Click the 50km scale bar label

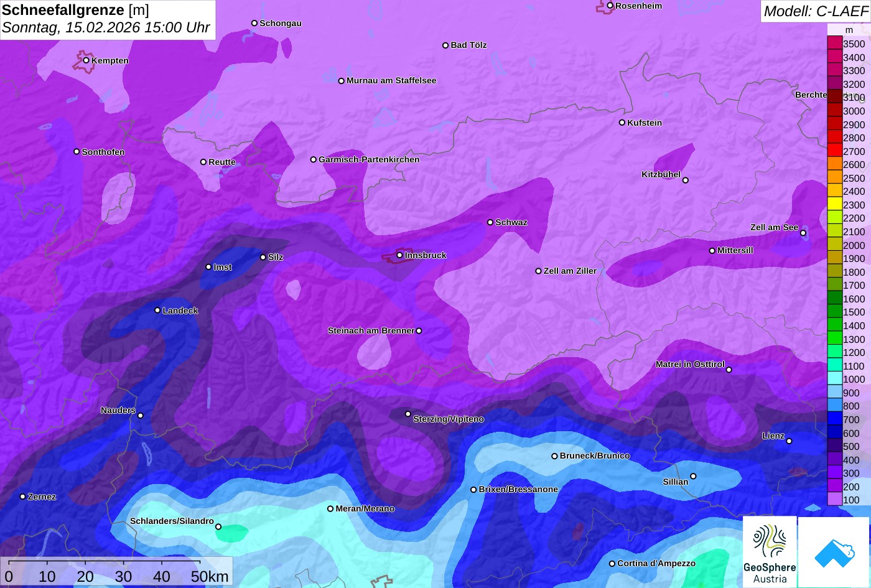[x=210, y=576]
